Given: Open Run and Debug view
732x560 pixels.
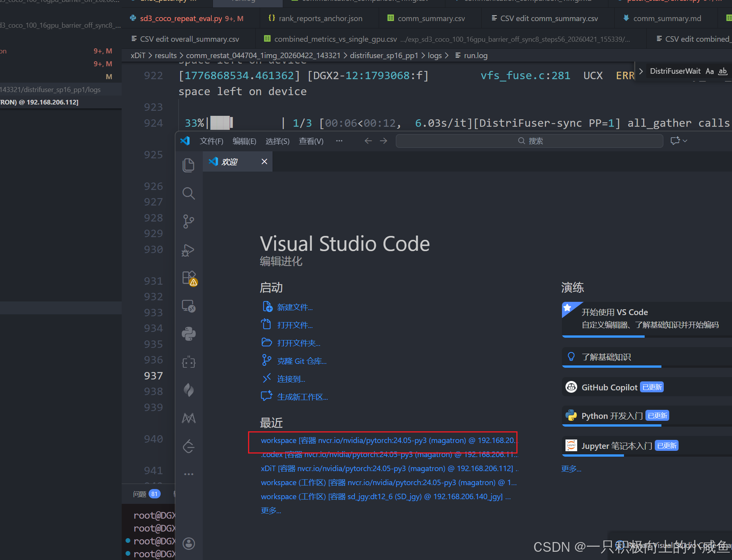Looking at the screenshot, I should tap(189, 250).
